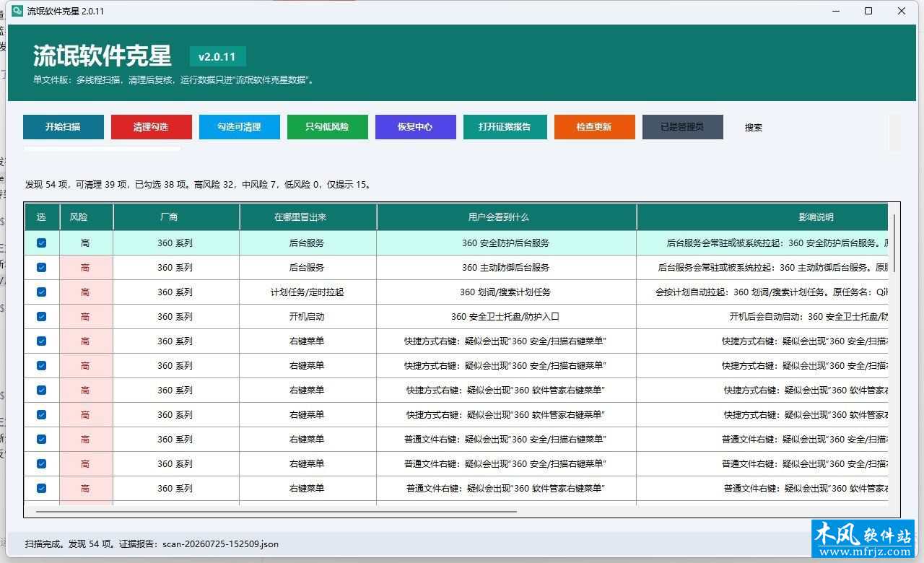Image resolution: width=924 pixels, height=563 pixels.
Task: Select the 360 安全防护后台服务 cell
Action: click(x=507, y=243)
